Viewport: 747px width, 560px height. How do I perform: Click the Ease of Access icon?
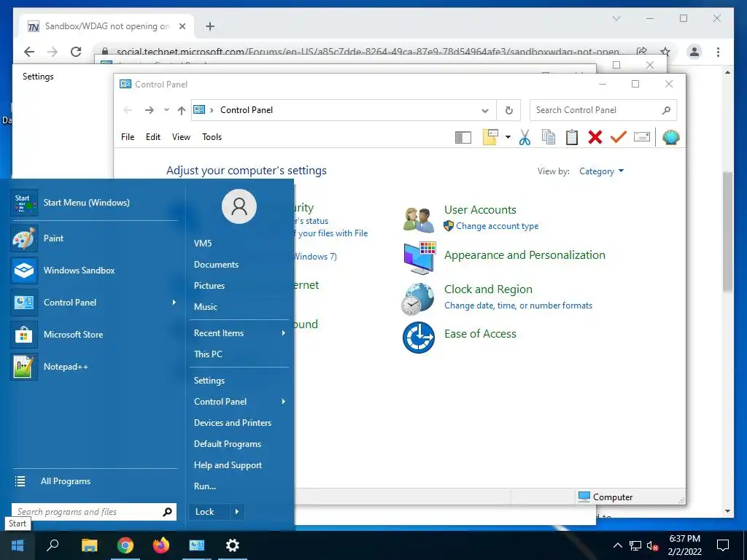pyautogui.click(x=418, y=338)
